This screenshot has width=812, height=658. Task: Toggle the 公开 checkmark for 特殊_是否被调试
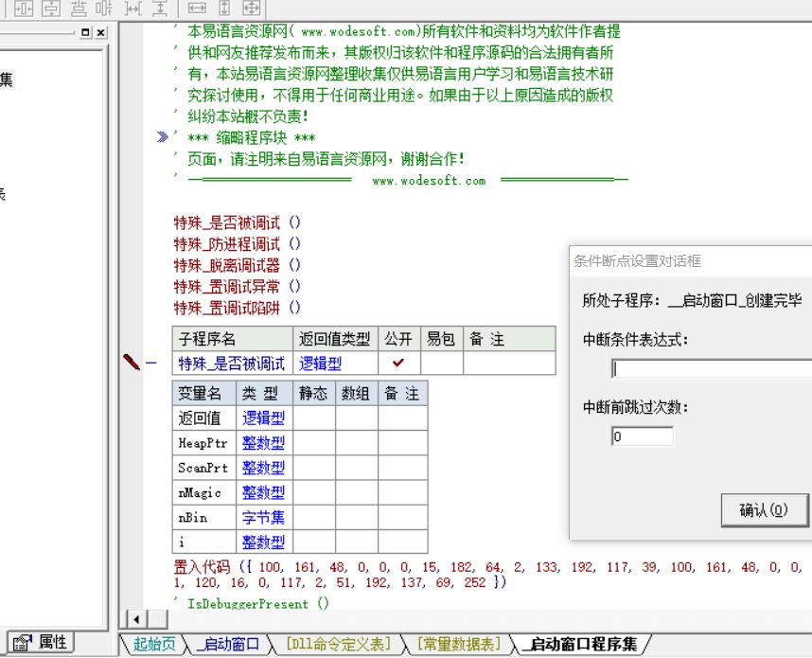click(398, 363)
